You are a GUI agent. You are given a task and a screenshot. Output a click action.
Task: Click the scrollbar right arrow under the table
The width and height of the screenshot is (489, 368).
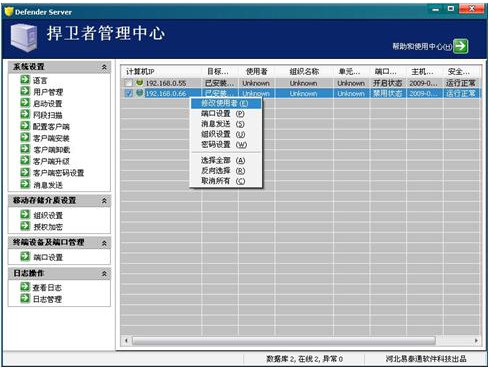coord(476,340)
